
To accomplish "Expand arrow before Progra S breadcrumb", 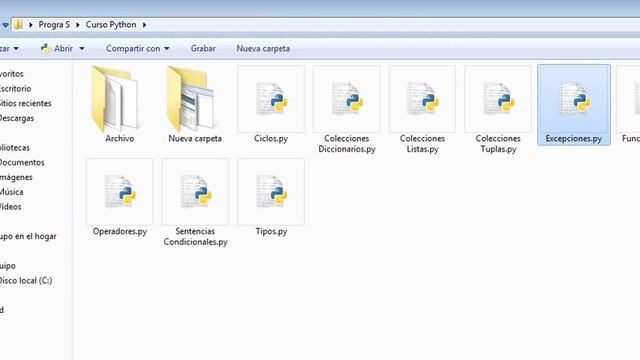I will [31, 25].
